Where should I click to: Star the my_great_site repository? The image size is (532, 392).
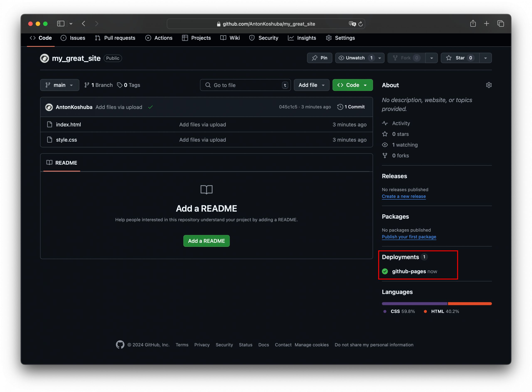[460, 58]
